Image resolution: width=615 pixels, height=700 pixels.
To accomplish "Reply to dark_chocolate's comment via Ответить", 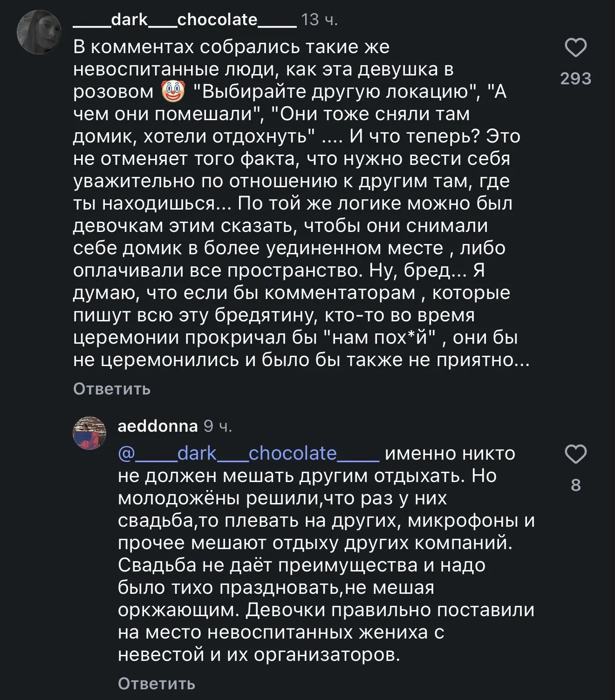I will click(112, 389).
